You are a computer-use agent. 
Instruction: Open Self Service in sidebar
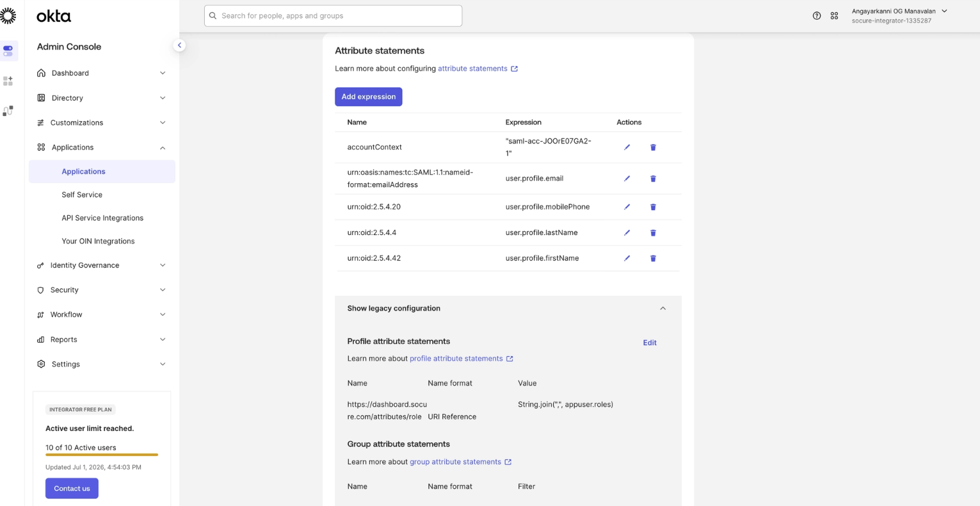pos(82,195)
